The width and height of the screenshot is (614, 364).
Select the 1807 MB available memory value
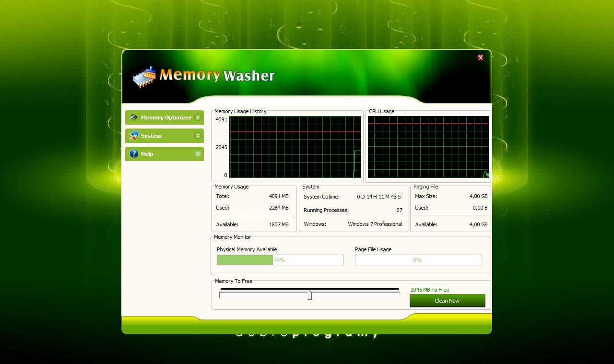click(x=279, y=224)
